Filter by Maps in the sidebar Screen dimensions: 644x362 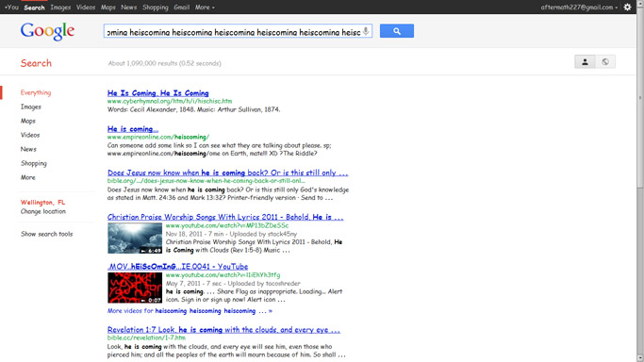(x=28, y=121)
